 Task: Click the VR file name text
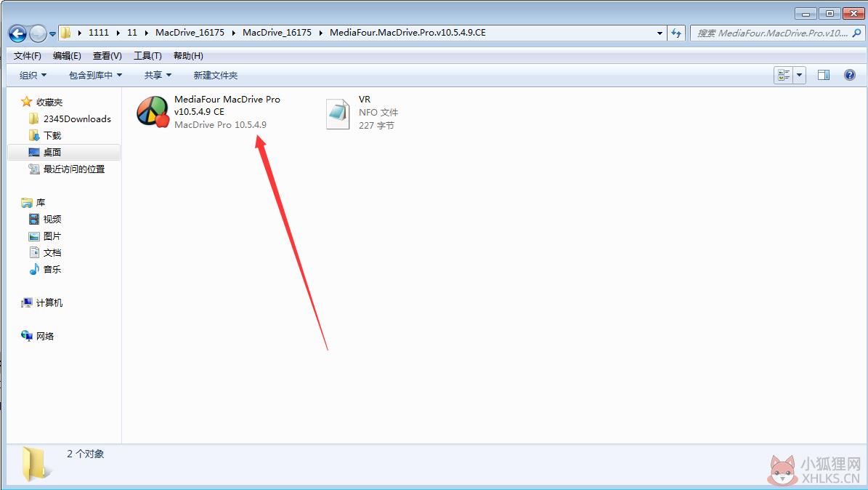click(x=364, y=99)
